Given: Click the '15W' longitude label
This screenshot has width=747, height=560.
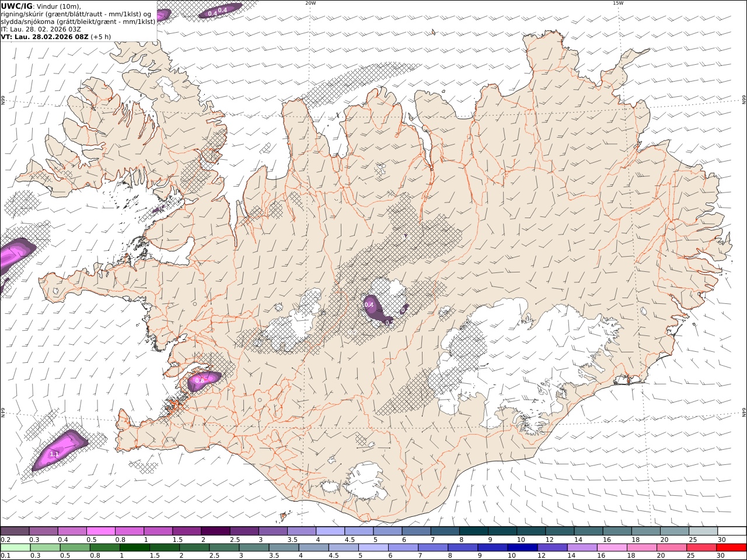Looking at the screenshot, I should click(618, 3).
